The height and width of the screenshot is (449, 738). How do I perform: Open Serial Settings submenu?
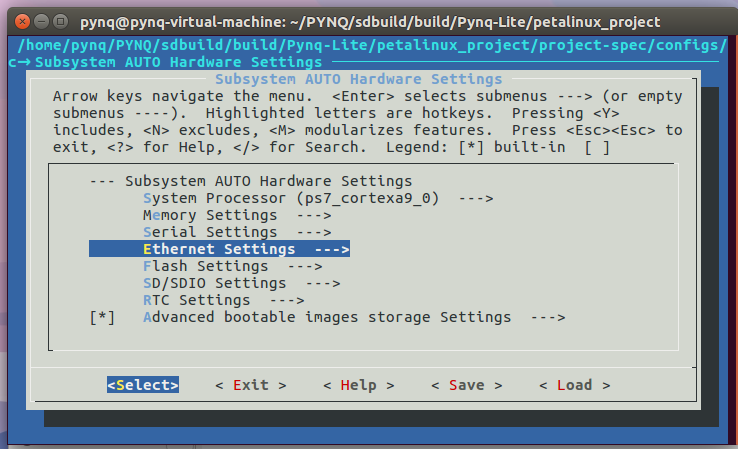(237, 232)
